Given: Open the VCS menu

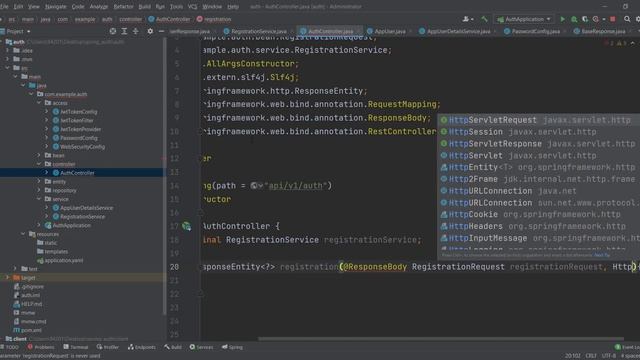Looking at the screenshot, I should [x=192, y=7].
